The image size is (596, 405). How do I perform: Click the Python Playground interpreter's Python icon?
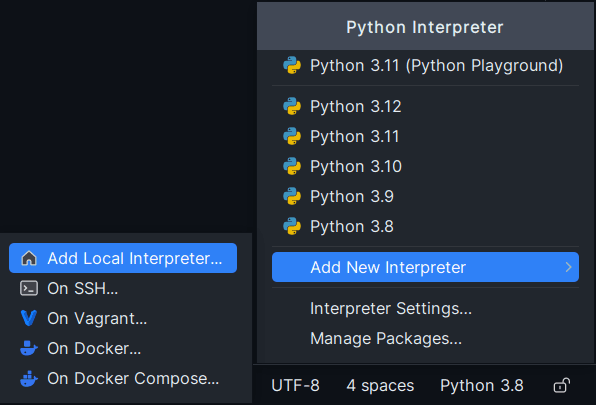tap(292, 65)
